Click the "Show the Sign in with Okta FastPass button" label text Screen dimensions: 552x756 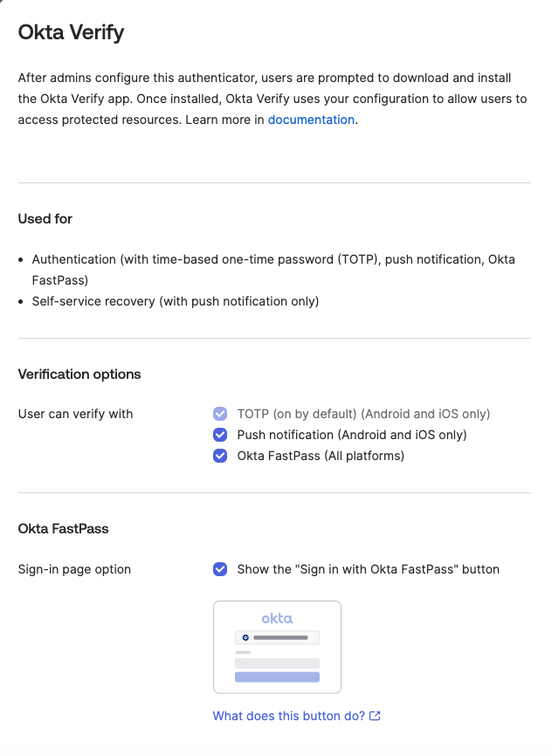tap(368, 569)
